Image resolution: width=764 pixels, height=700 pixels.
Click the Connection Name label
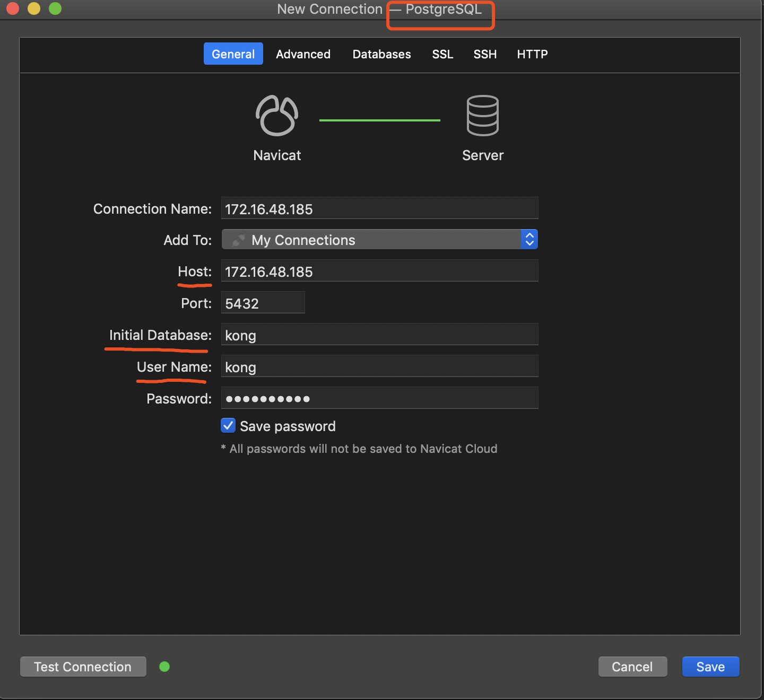pos(153,209)
